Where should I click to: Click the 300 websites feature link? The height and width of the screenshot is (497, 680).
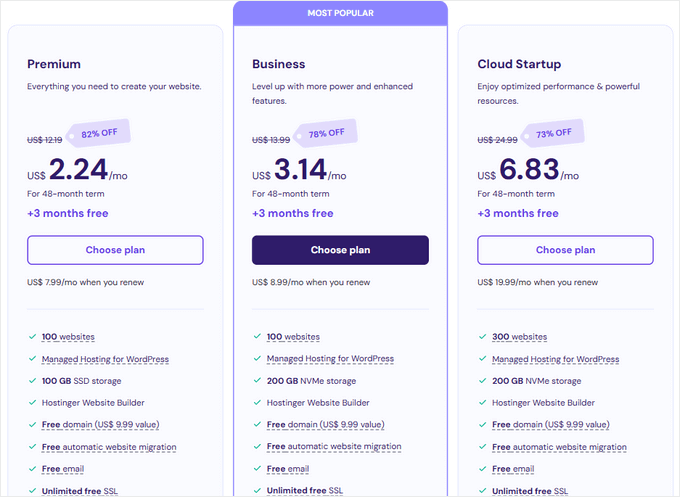[x=519, y=337]
